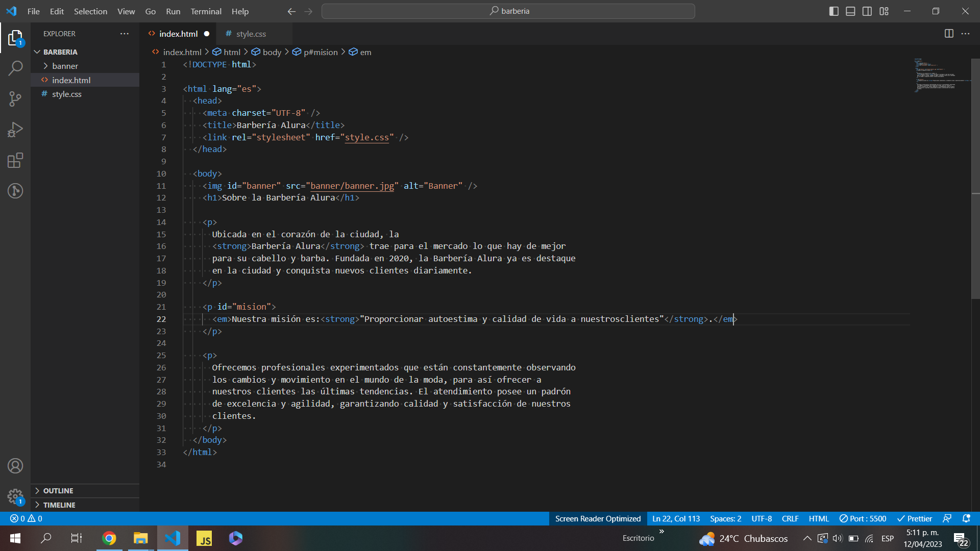The height and width of the screenshot is (551, 980).
Task: Open the Run menu
Action: [173, 11]
